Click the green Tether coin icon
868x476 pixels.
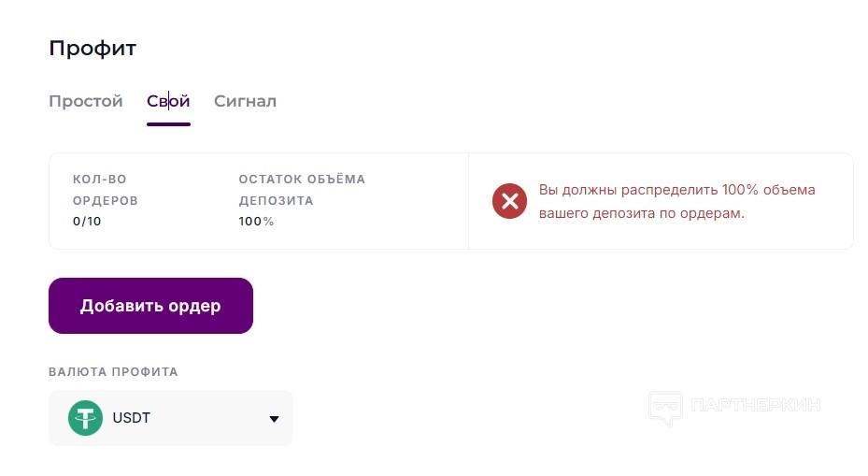(x=85, y=418)
